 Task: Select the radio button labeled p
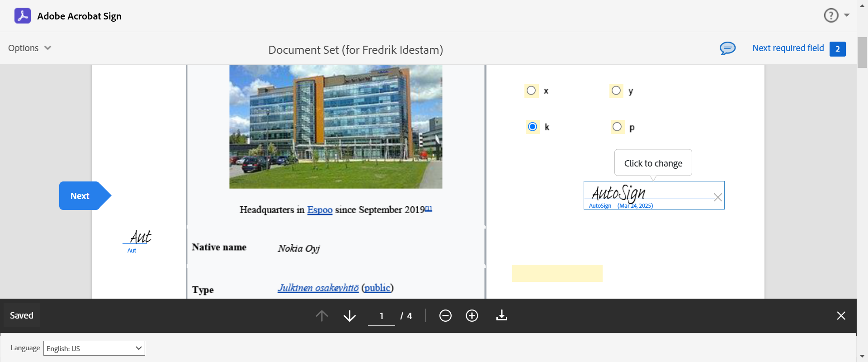coord(617,127)
